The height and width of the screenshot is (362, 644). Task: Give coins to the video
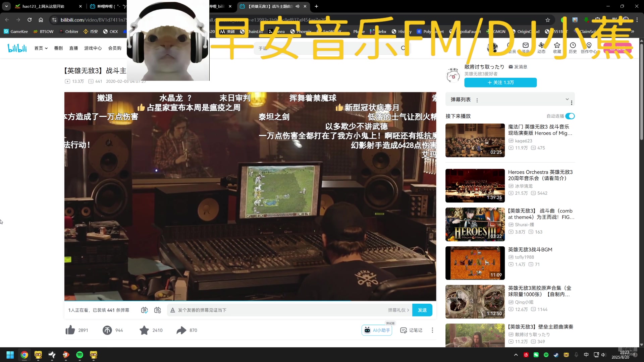coord(107,330)
